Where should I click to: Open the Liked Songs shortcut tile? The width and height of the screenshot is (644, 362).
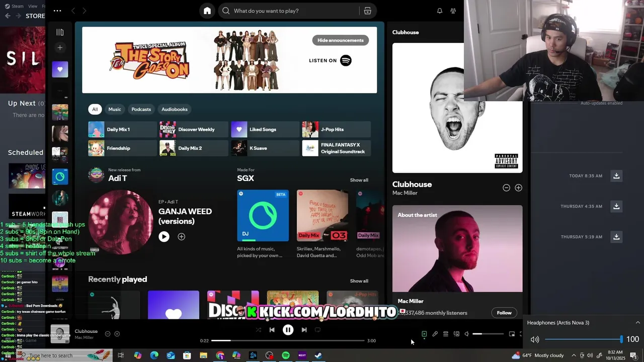(x=265, y=129)
